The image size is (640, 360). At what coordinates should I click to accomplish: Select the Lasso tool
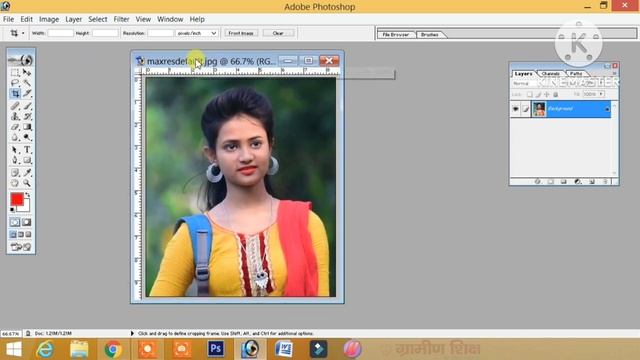pyautogui.click(x=15, y=83)
